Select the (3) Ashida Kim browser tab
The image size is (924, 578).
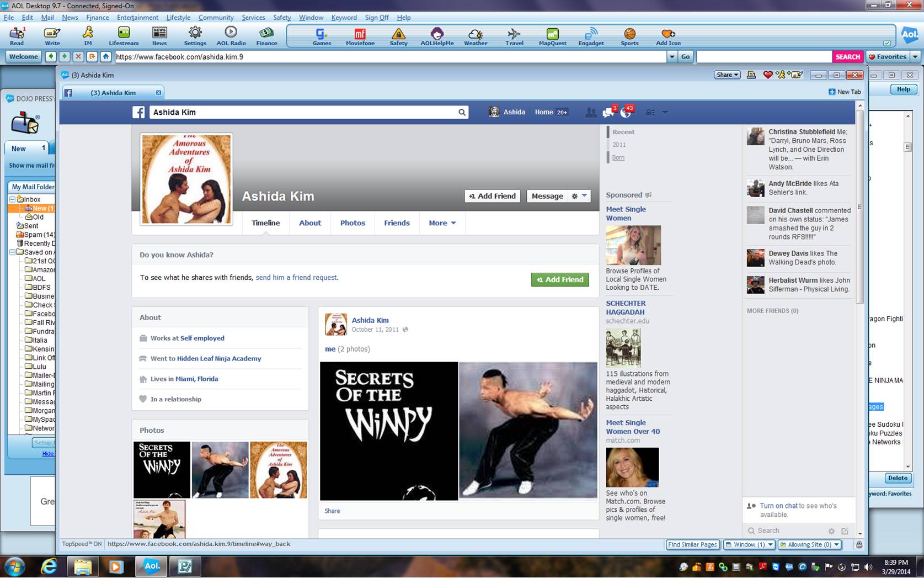click(113, 93)
